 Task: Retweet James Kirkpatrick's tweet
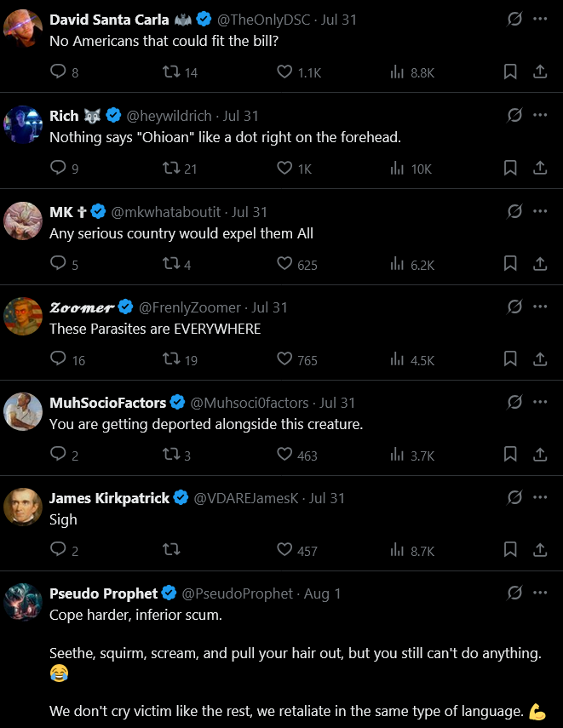tap(171, 551)
